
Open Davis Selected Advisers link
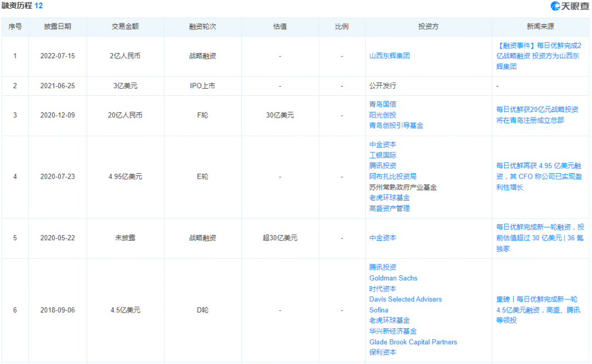point(406,299)
